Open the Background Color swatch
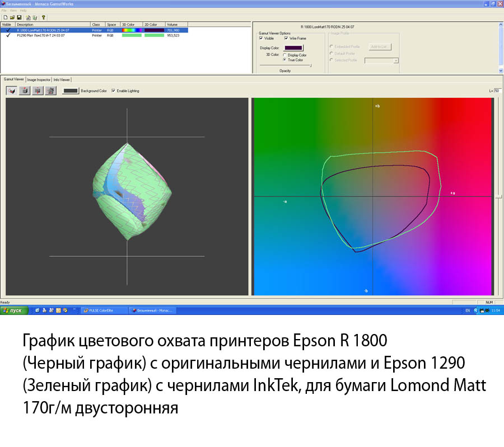Viewport: 504px width, 447px height. tap(71, 91)
